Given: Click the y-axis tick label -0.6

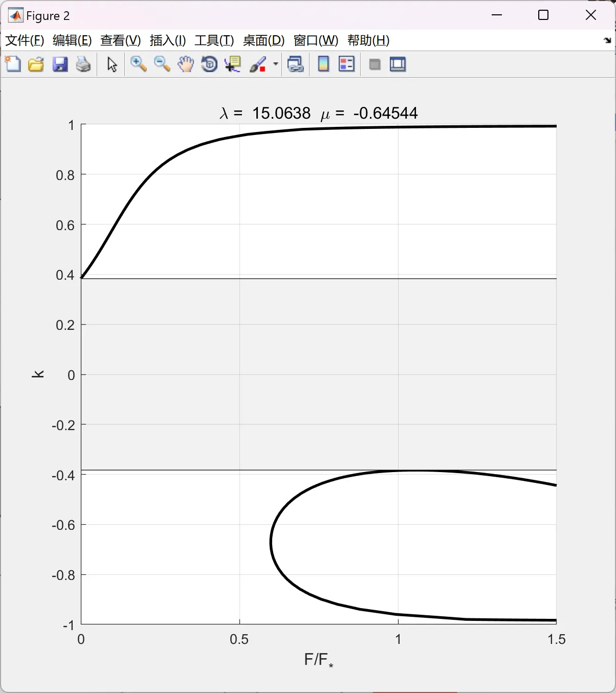Looking at the screenshot, I should coord(63,525).
